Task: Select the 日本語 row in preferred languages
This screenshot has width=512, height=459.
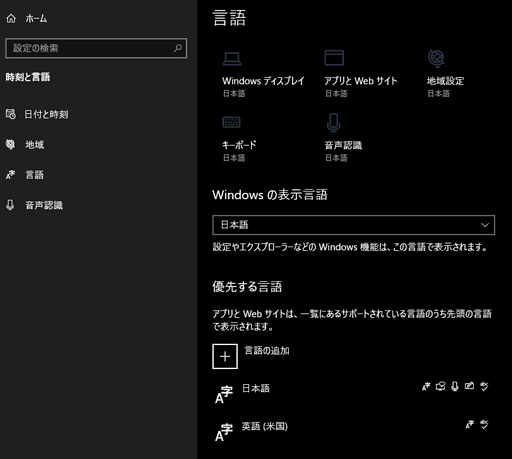Action: click(x=353, y=394)
